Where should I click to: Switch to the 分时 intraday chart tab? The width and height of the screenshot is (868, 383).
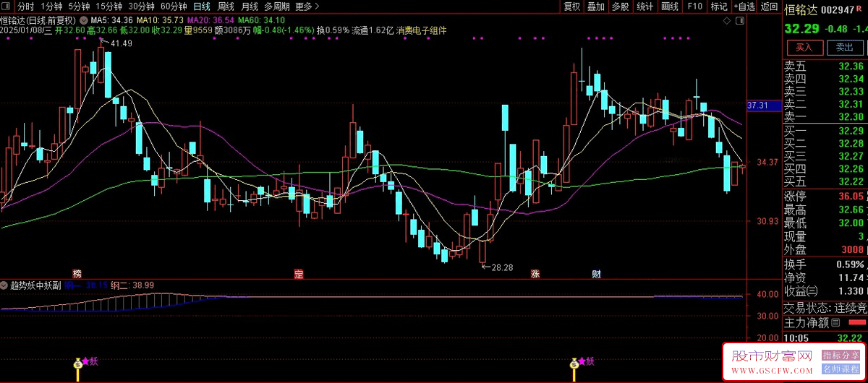pyautogui.click(x=25, y=7)
